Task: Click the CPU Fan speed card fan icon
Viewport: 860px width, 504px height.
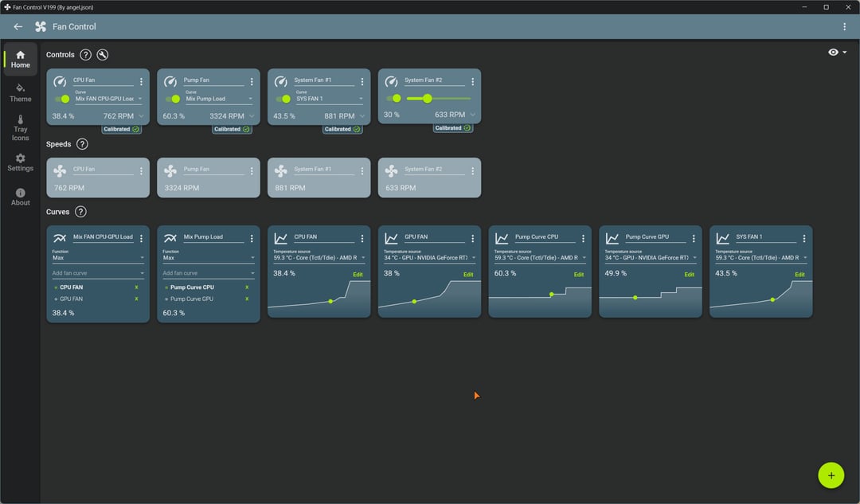Action: point(60,170)
